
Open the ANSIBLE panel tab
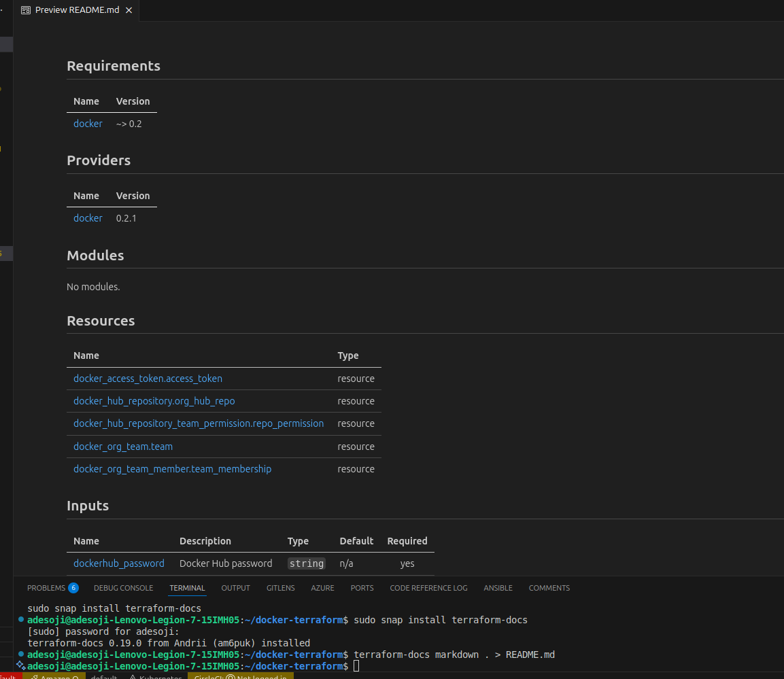tap(498, 587)
